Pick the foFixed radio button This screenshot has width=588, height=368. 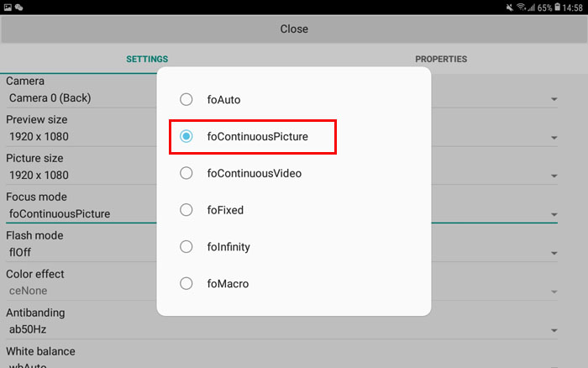[x=186, y=210]
